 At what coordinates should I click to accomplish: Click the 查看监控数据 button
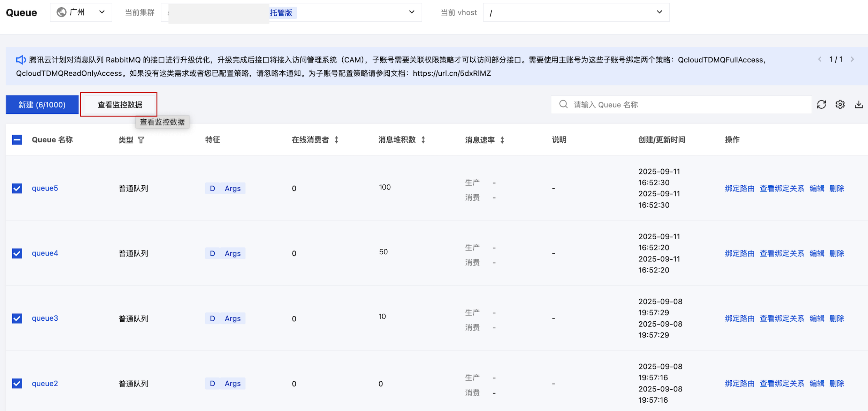(x=120, y=105)
